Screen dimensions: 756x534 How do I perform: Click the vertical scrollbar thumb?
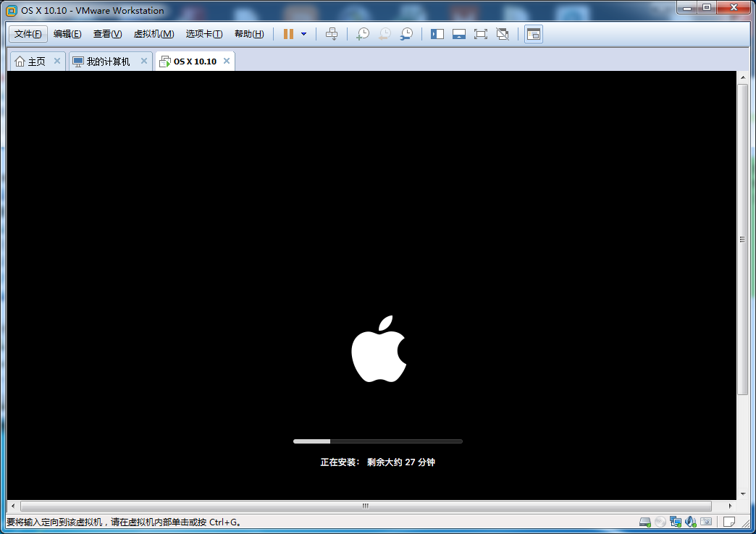(742, 240)
